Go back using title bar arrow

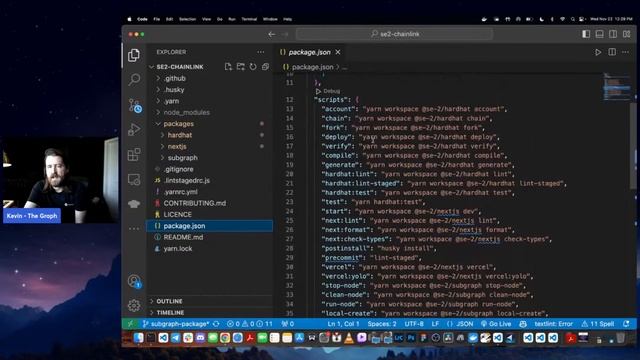pos(271,34)
